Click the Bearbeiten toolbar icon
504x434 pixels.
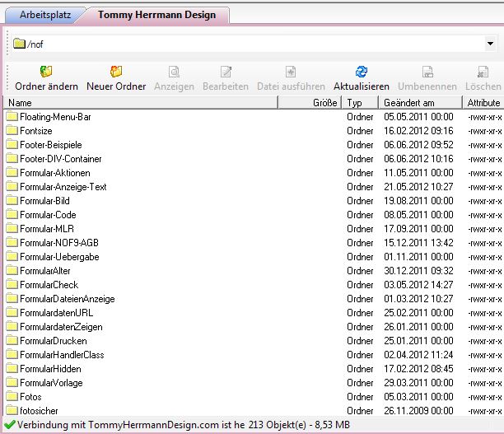226,72
